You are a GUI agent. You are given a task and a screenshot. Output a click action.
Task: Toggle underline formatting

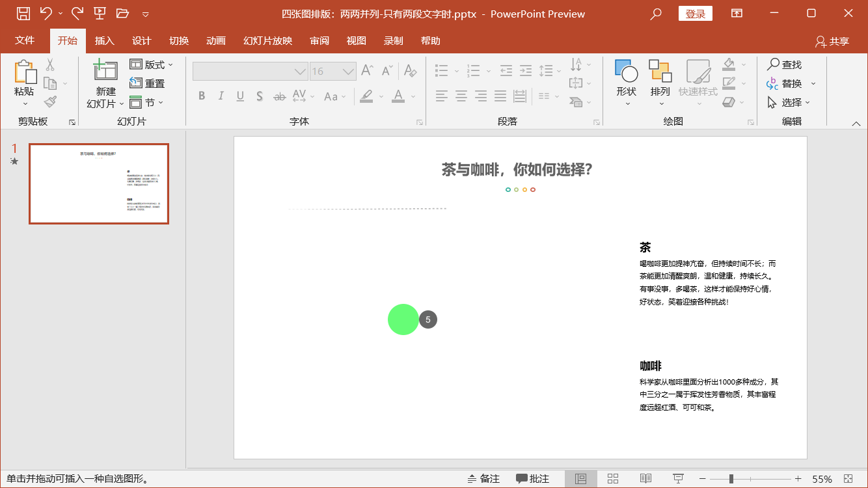click(x=240, y=96)
